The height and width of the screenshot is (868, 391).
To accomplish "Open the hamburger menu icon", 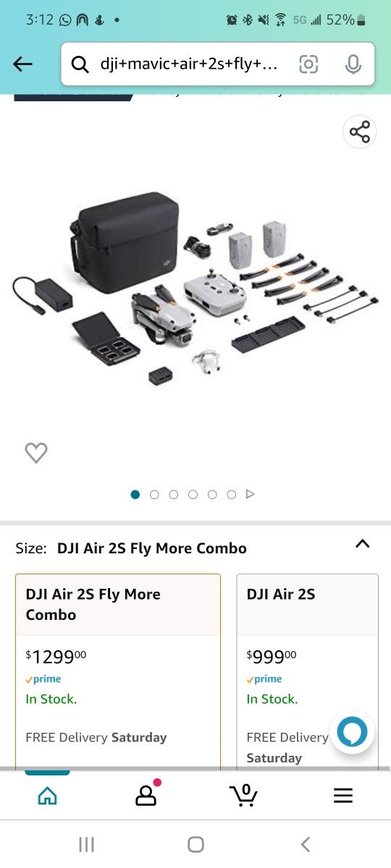I will tap(343, 796).
